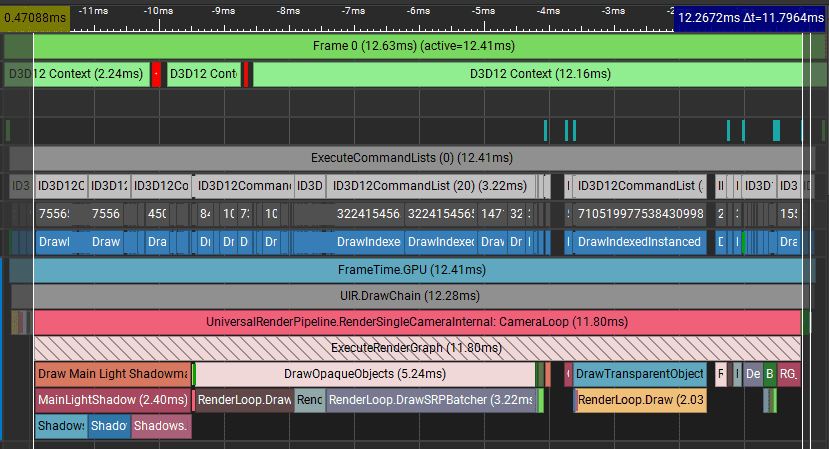Select the FrameTime.GPU (12.41ms) bar
The image size is (829, 449).
pos(412,270)
